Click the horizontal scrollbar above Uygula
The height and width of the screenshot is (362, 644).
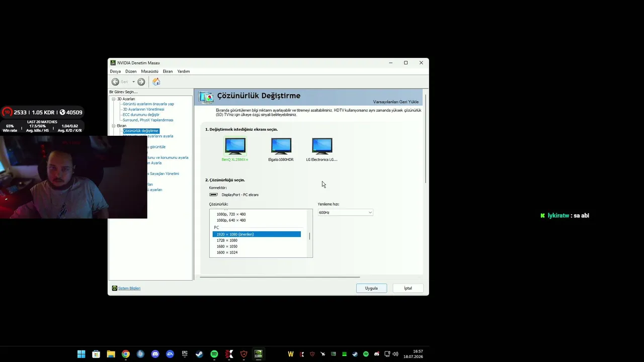point(280,277)
